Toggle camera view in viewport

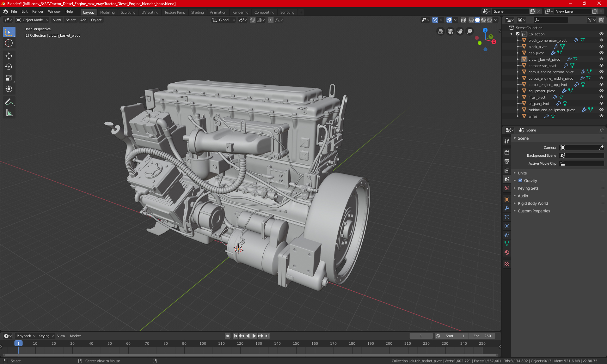click(450, 31)
